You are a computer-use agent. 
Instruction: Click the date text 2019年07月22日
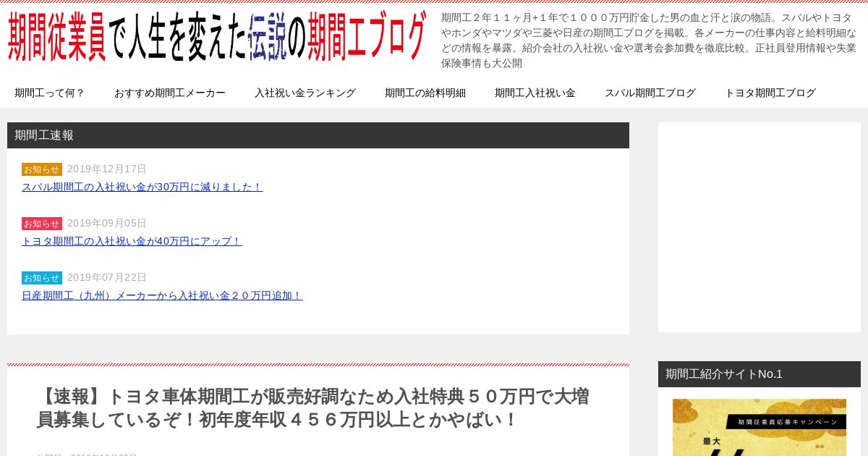point(107,277)
